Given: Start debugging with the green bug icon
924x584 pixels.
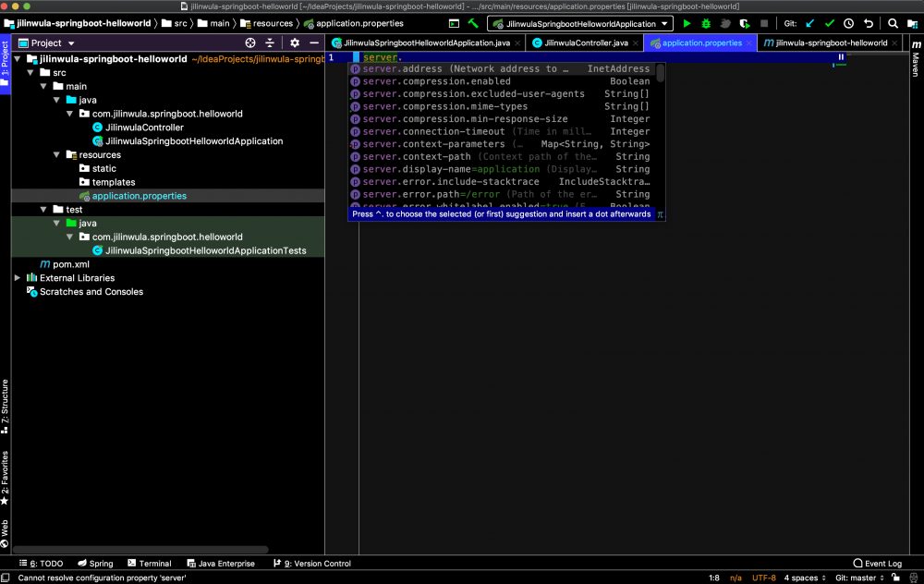Looking at the screenshot, I should (x=706, y=23).
